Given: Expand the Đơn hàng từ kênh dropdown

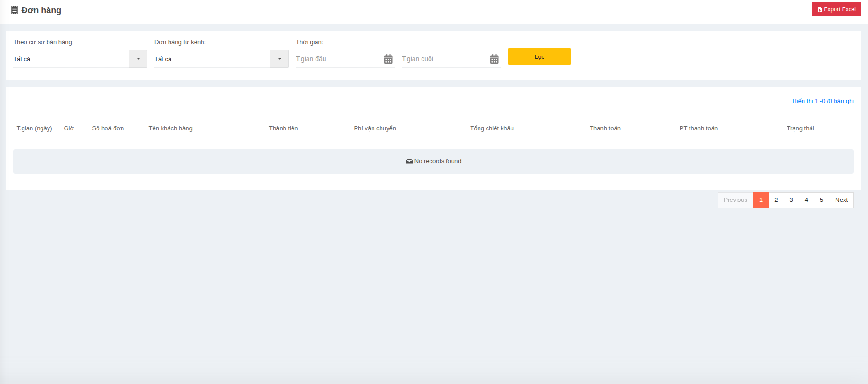Looking at the screenshot, I should (279, 59).
